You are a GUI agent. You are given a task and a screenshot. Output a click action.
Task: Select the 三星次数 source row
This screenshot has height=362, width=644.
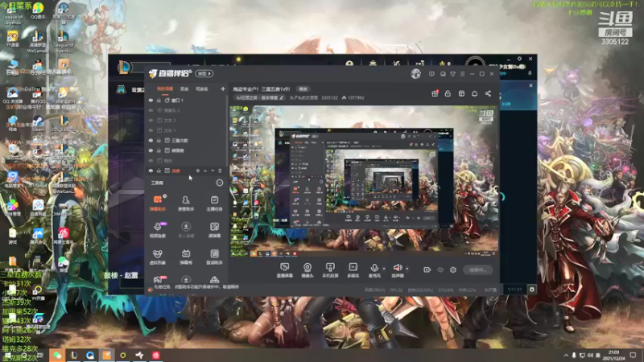(186, 140)
